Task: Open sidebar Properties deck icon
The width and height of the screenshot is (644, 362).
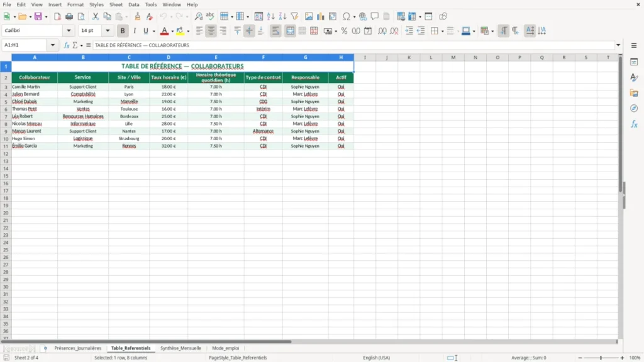Action: 634,62
